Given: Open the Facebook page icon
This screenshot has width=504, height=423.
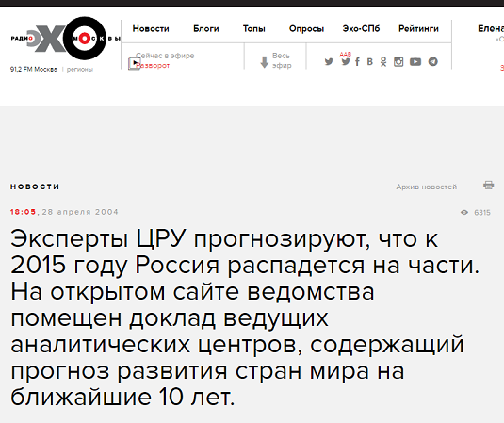Looking at the screenshot, I should point(357,61).
